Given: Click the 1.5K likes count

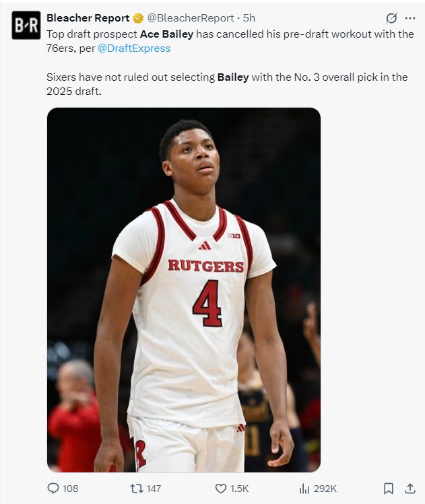Looking at the screenshot, I should pyautogui.click(x=239, y=489).
